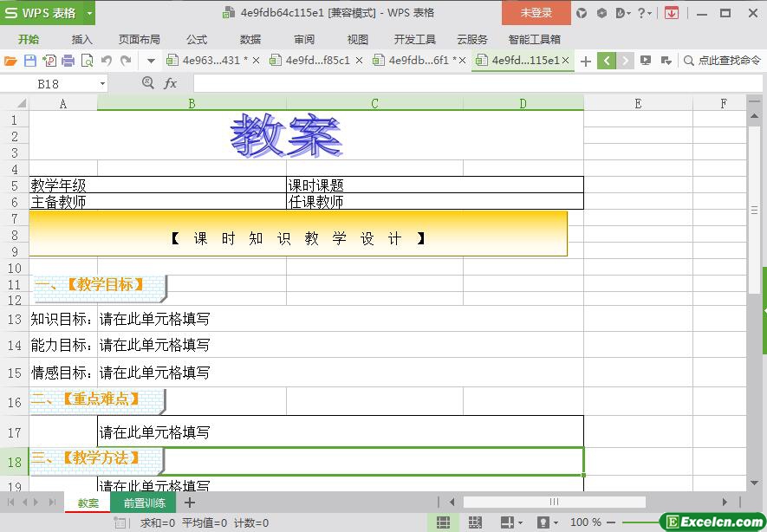Click the Redo arrow icon
This screenshot has width=767, height=532.
[x=126, y=61]
